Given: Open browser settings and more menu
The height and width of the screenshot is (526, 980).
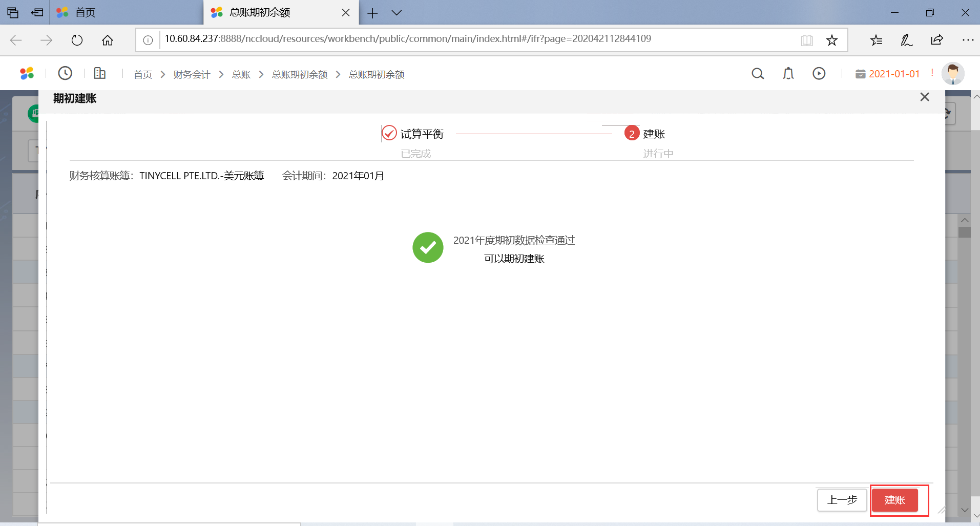Looking at the screenshot, I should point(967,40).
